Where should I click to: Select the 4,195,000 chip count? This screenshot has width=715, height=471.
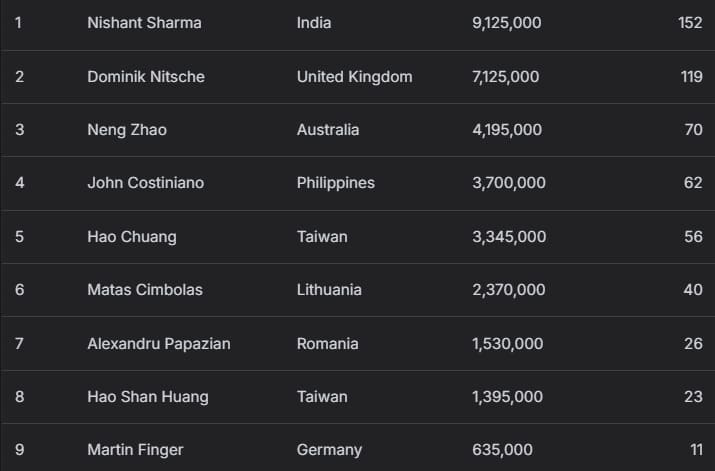(506, 129)
